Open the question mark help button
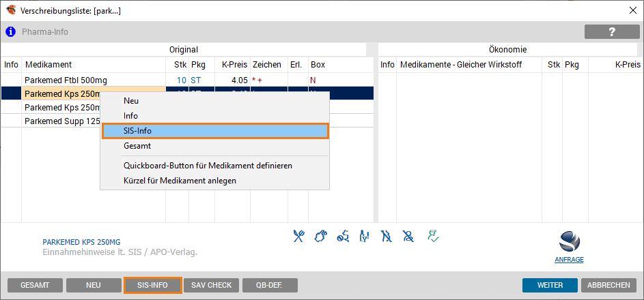This screenshot has width=644, height=300. tap(612, 31)
